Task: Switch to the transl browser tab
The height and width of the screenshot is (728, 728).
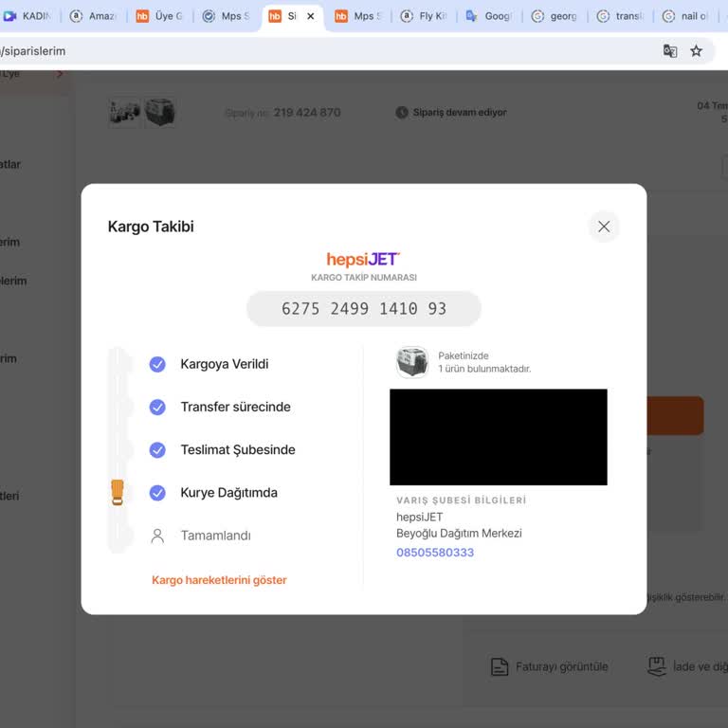Action: pos(621,16)
